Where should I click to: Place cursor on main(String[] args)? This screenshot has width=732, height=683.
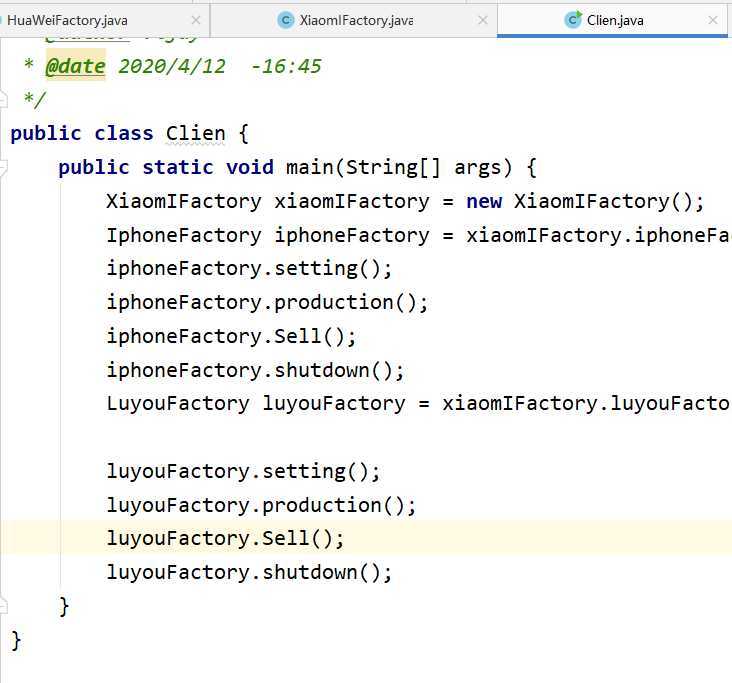pyautogui.click(x=399, y=167)
